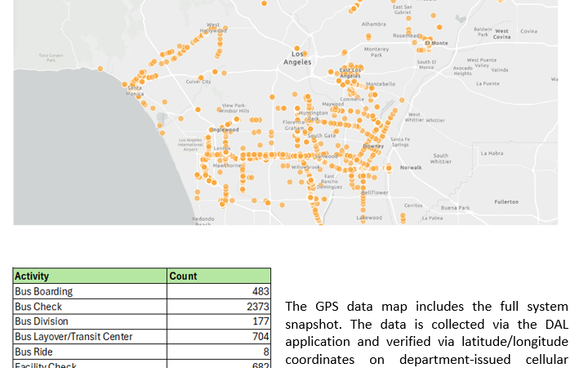588x368 pixels.
Task: Click the Fullerton label on the map
Action: point(506,201)
